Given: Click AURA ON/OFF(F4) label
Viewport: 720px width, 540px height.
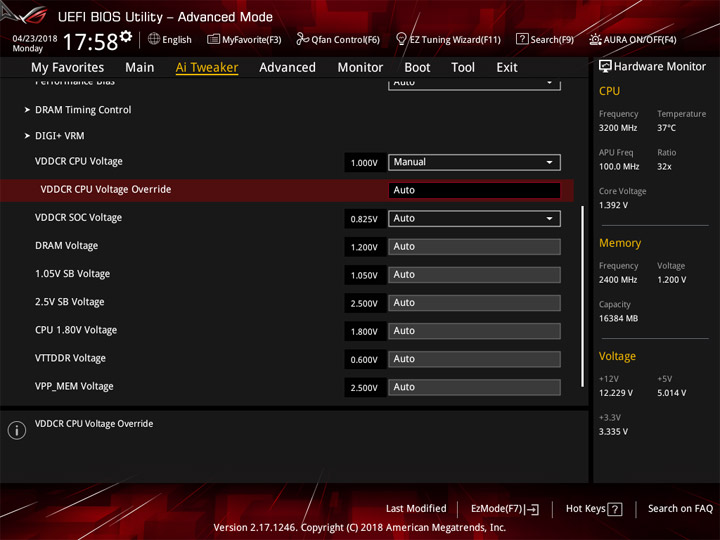Looking at the screenshot, I should 640,39.
